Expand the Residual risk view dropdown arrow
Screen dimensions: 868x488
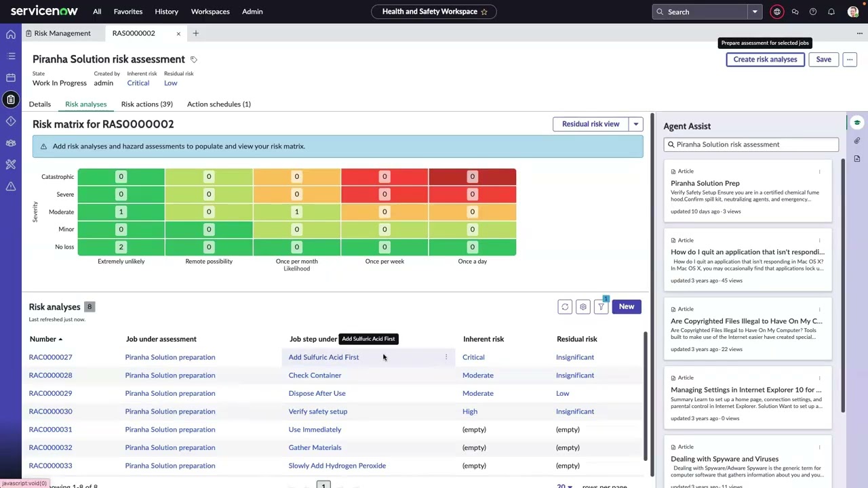point(636,124)
